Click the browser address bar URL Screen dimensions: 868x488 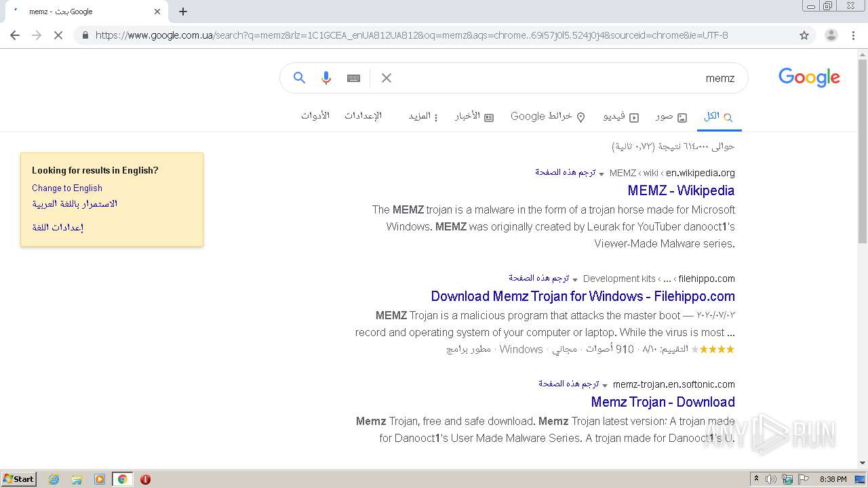(x=412, y=35)
